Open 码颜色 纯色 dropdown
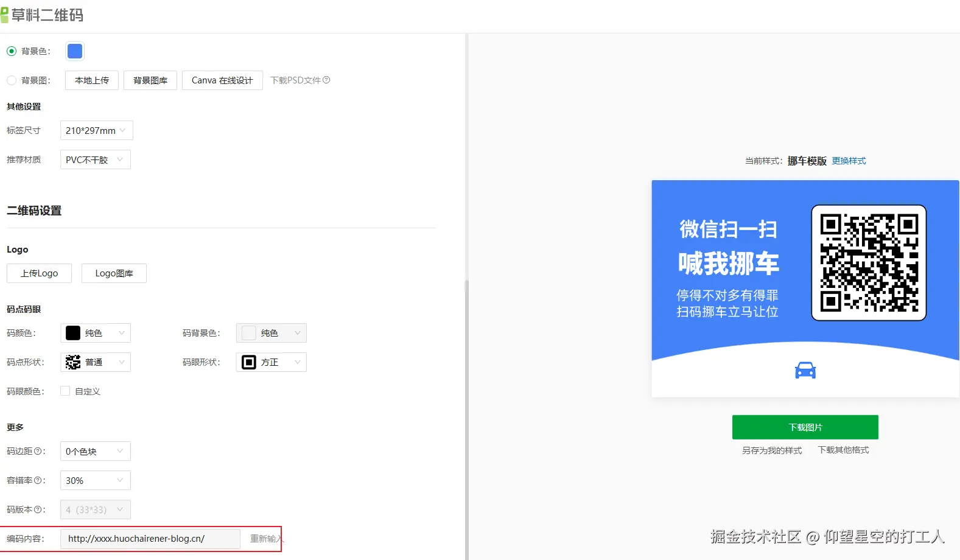Viewport: 960px width, 560px height. (x=96, y=333)
